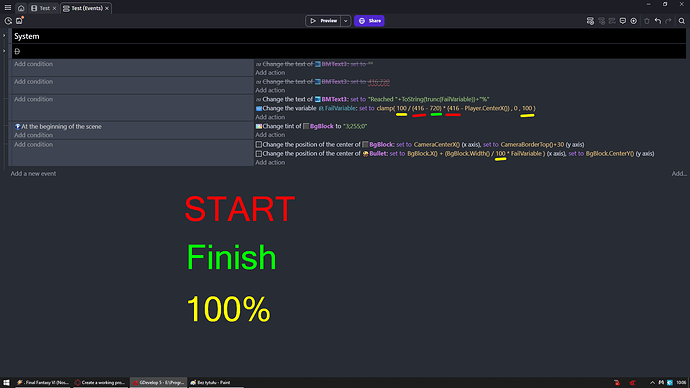The image size is (690, 388).
Task: Click the FailVariable variable name
Action: [340, 108]
